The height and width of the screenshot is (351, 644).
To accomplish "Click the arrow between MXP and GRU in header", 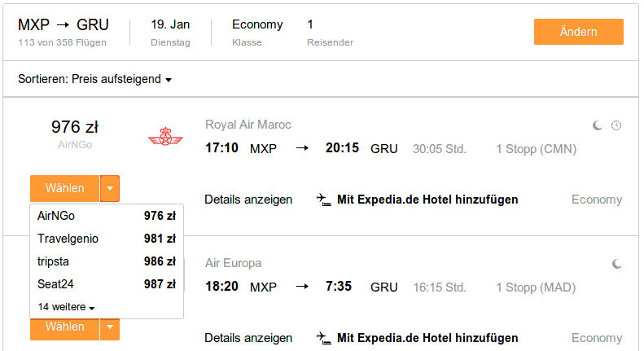I will tap(63, 25).
